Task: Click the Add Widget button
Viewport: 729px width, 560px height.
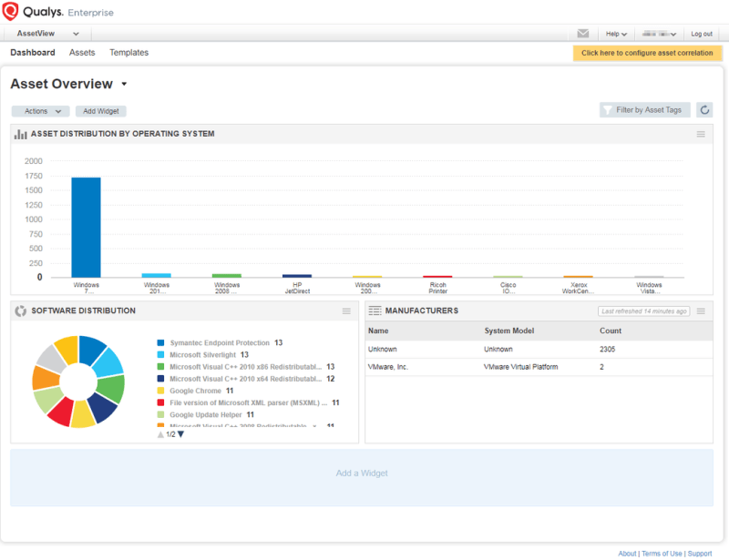Action: [101, 111]
